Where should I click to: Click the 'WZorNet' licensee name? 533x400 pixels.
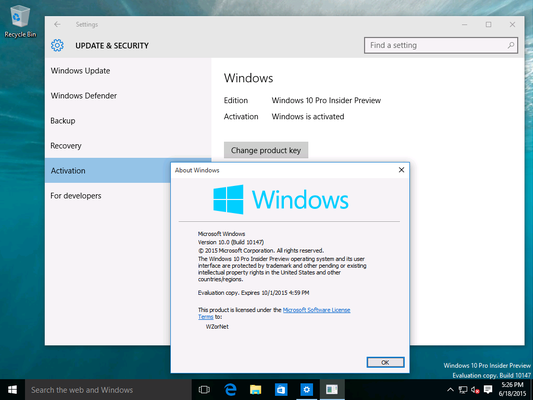(217, 327)
